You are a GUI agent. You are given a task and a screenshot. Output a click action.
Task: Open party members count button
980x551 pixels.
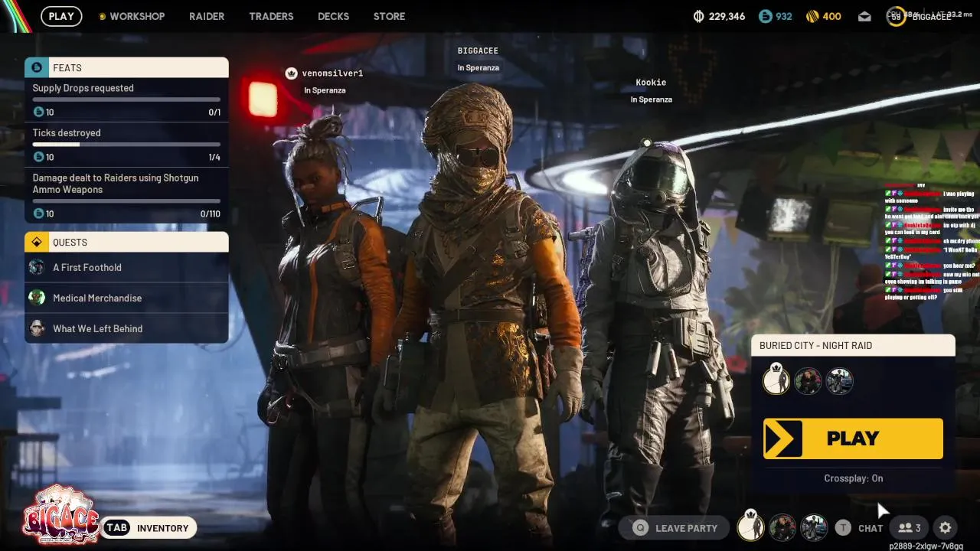pos(910,527)
